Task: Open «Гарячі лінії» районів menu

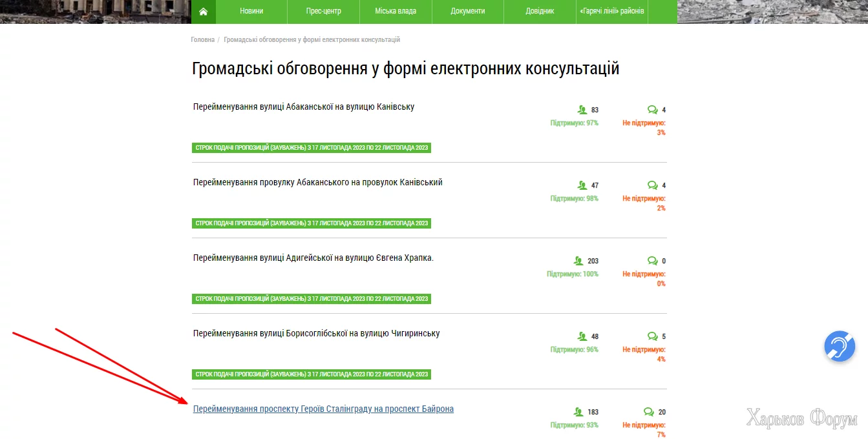Action: (x=612, y=11)
